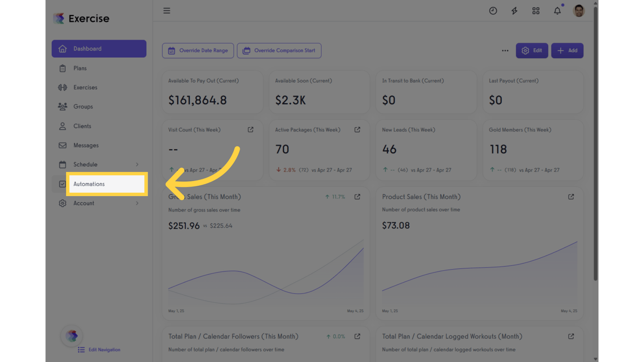The height and width of the screenshot is (362, 644).
Task: Click the lightning bolt icon in top bar
Action: tap(514, 10)
